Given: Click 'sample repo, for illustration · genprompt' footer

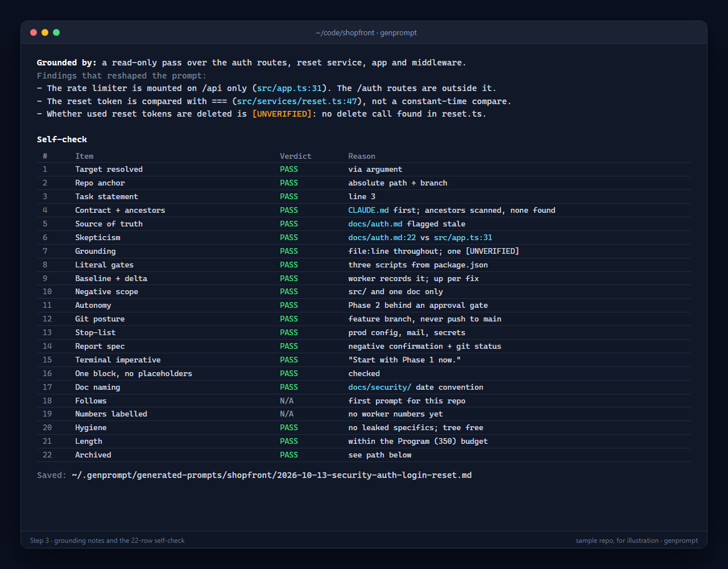Looking at the screenshot, I should [636, 541].
